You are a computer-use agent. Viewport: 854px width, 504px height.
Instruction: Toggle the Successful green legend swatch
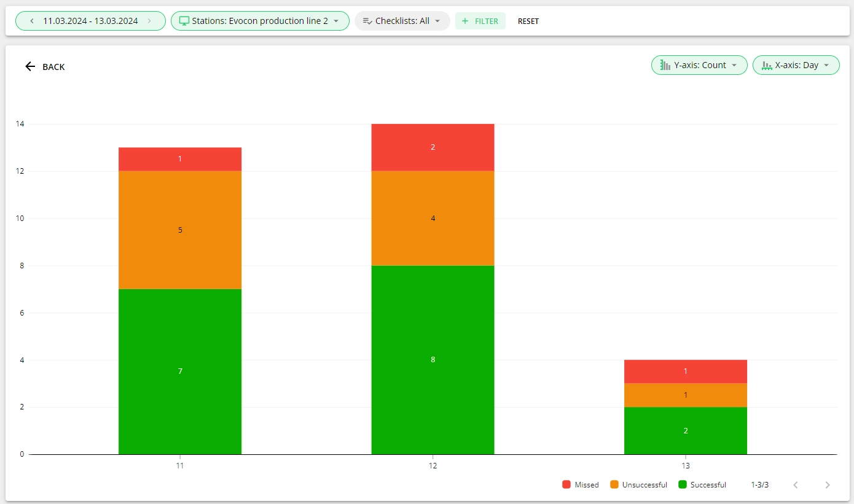(x=683, y=485)
